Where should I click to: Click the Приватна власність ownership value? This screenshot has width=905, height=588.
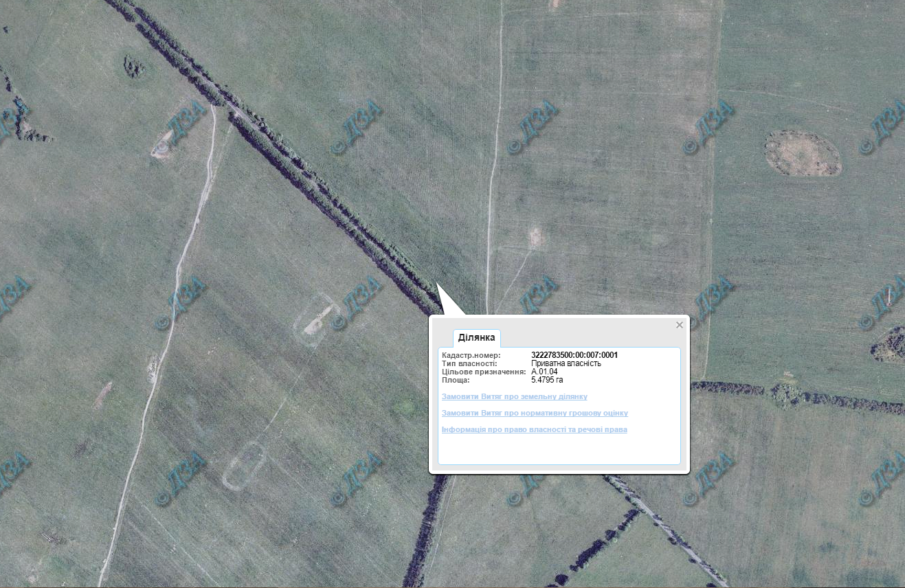tap(566, 363)
